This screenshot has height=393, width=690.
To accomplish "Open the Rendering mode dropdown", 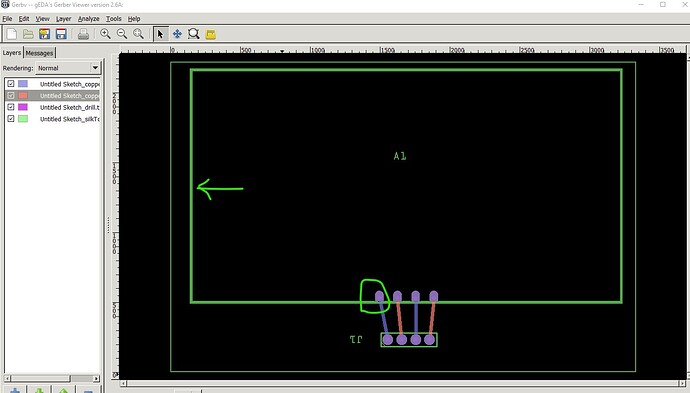I will click(68, 68).
